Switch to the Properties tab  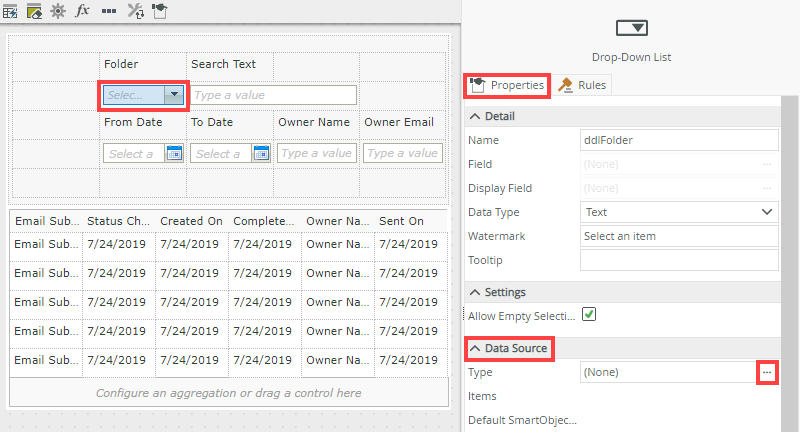pos(507,85)
